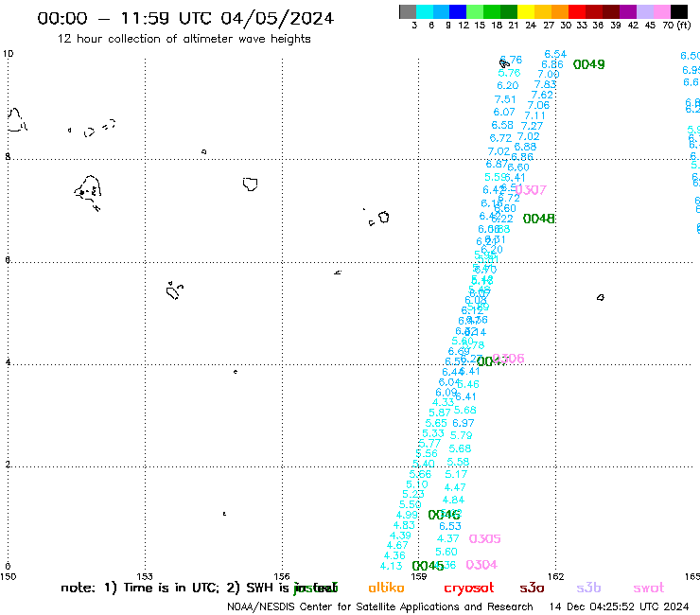Click the wave height value 5.17
Screen dimensions: 700x615
[x=456, y=474]
